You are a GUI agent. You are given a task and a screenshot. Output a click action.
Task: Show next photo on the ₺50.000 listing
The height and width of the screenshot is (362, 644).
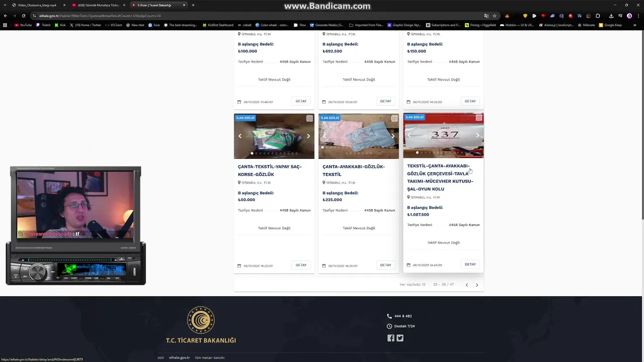[x=308, y=136]
